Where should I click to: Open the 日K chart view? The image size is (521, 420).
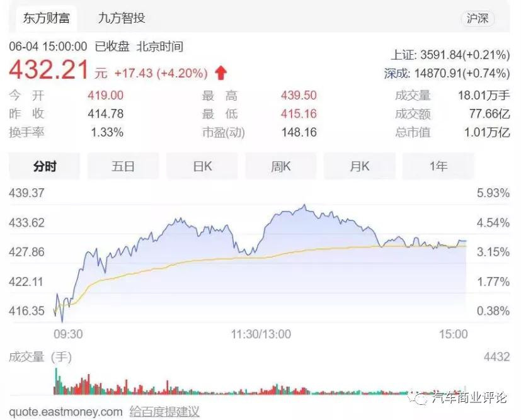[202, 167]
